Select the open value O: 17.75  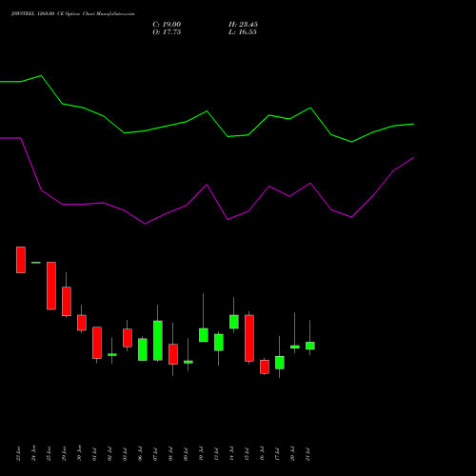167,32
